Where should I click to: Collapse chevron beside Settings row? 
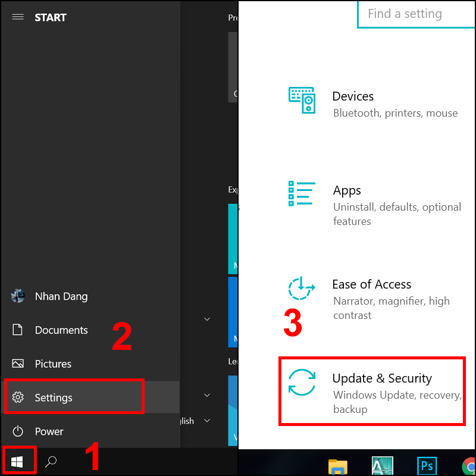207,395
